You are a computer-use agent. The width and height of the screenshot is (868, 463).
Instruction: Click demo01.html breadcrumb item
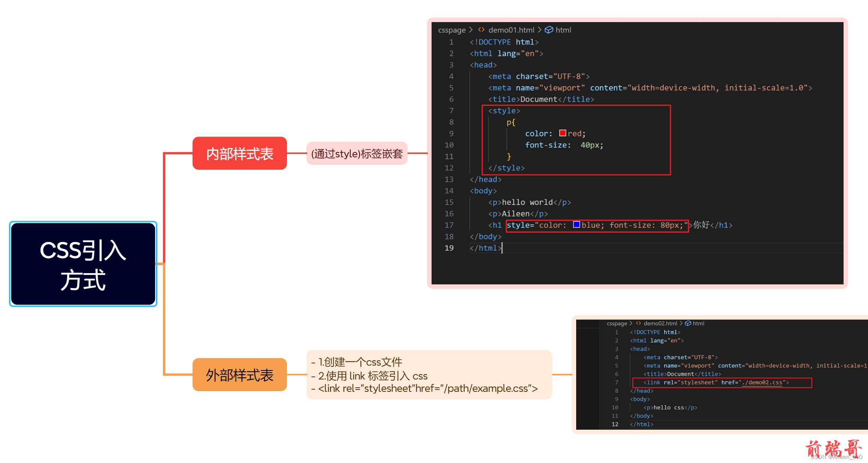511,30
